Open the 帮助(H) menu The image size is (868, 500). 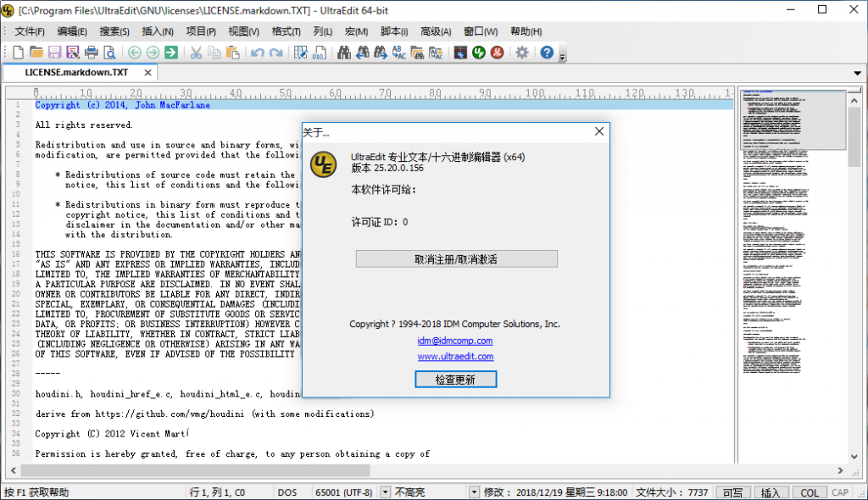click(x=526, y=31)
